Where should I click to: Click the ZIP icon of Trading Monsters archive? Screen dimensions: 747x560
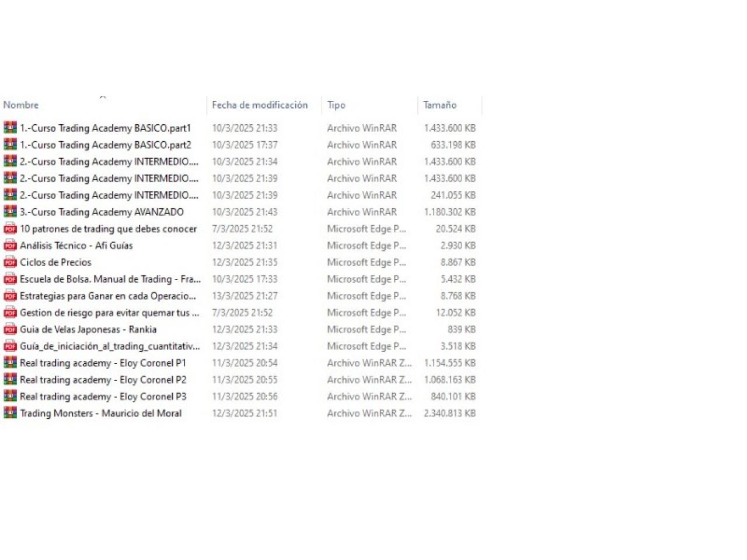11,413
